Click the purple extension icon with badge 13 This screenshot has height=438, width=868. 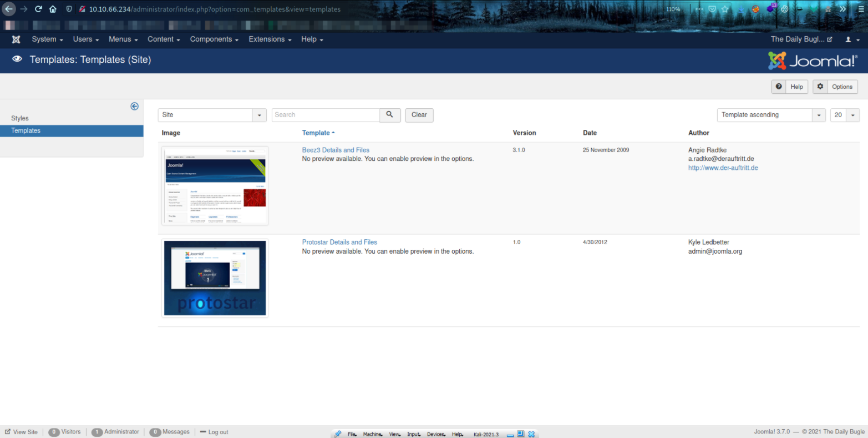point(771,8)
